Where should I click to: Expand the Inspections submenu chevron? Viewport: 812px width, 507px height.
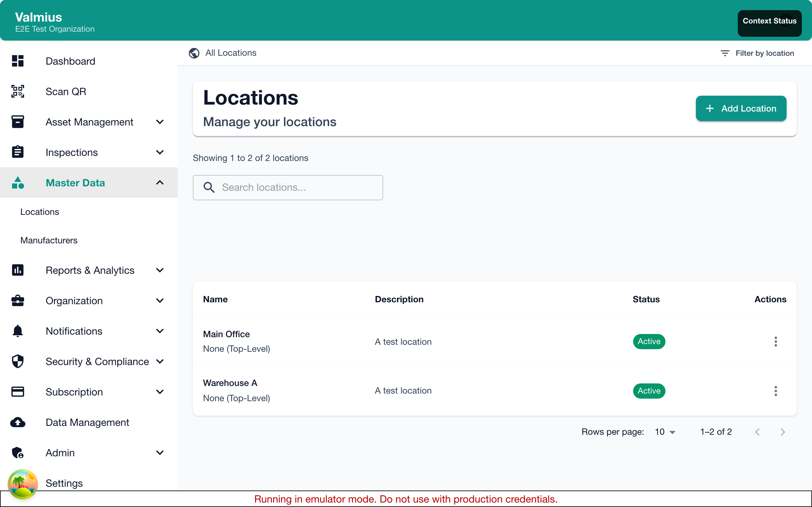pyautogui.click(x=160, y=152)
